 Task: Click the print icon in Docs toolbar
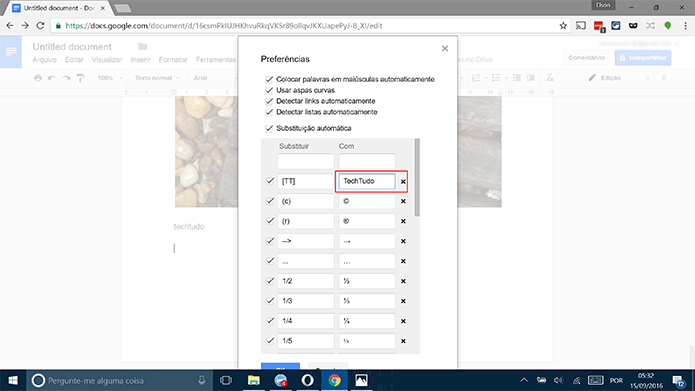point(38,78)
